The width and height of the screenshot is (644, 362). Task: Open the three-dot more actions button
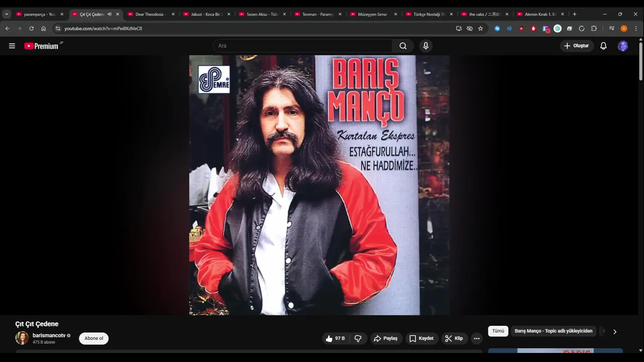[476, 338]
